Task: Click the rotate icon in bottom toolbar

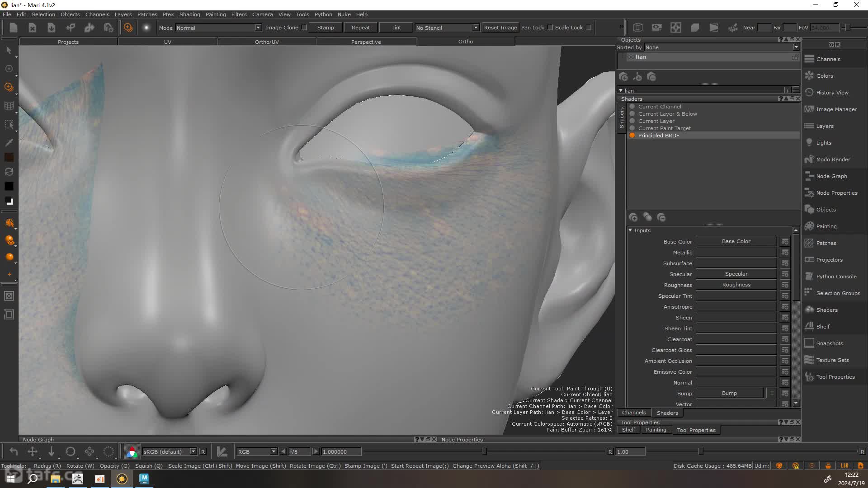Action: click(71, 451)
